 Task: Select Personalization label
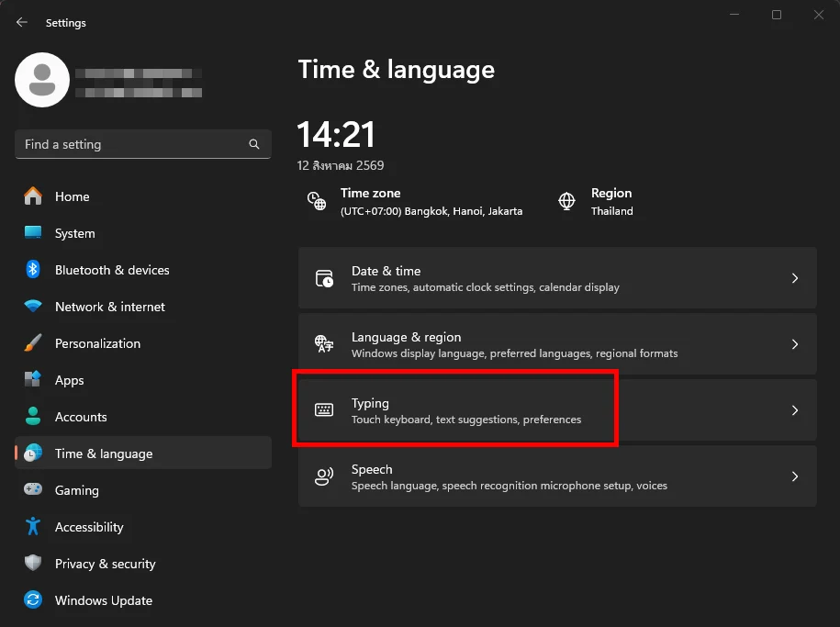[x=97, y=343]
